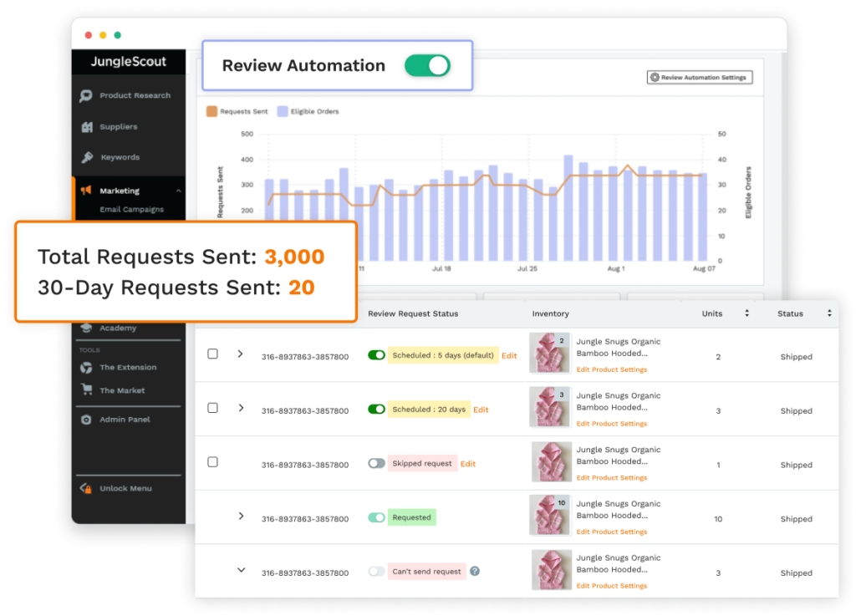
Task: Expand the Scheduled 5 days order row
Action: pyautogui.click(x=241, y=354)
